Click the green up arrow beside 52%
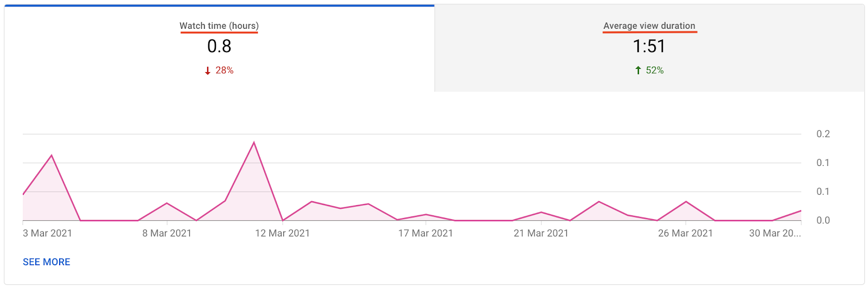868x288 pixels. tap(638, 71)
